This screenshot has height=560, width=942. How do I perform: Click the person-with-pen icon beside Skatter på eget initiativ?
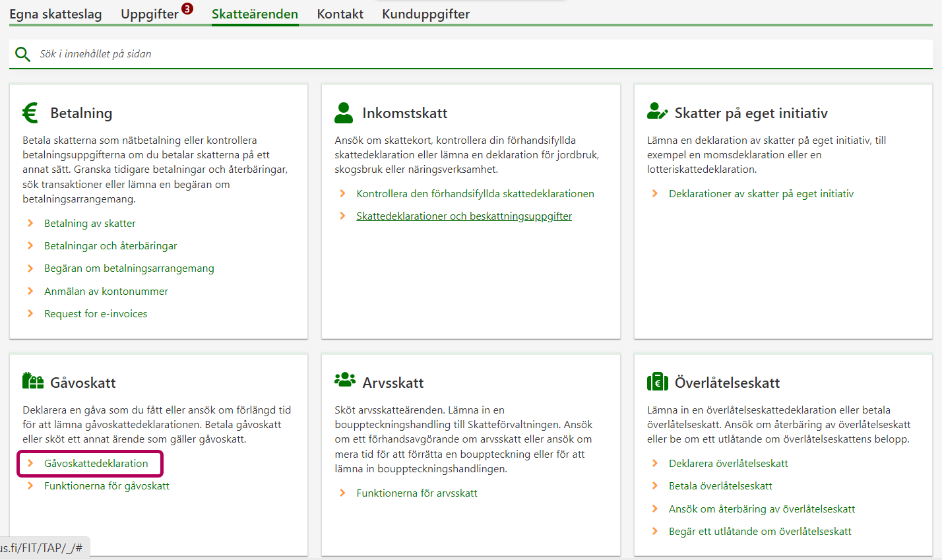click(657, 111)
